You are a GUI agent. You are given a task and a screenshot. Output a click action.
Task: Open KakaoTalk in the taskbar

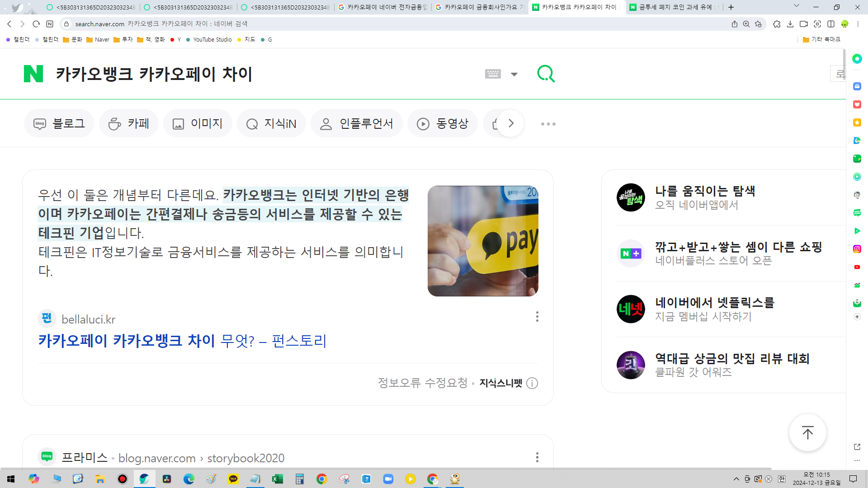click(233, 479)
